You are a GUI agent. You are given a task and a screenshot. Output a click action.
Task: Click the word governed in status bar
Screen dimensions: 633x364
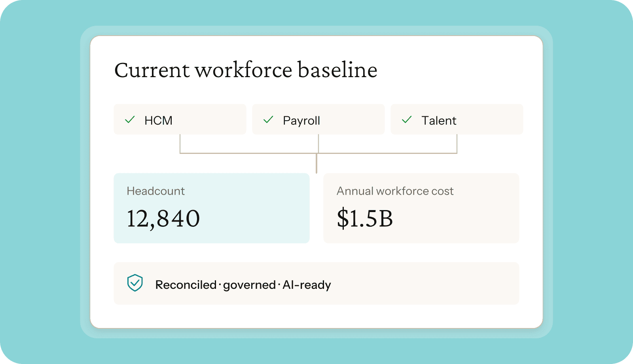click(250, 285)
